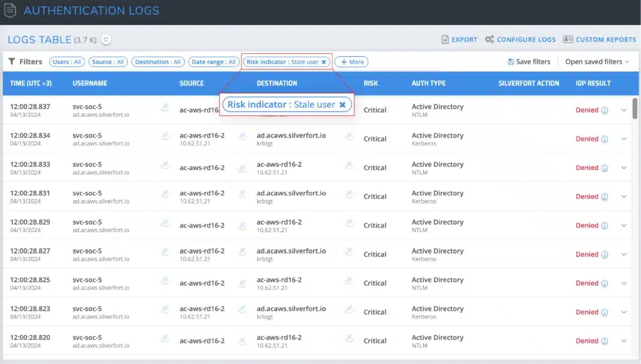641x364 pixels.
Task: Click 'Critical' in the 12:00:28.827 row
Action: tap(375, 255)
